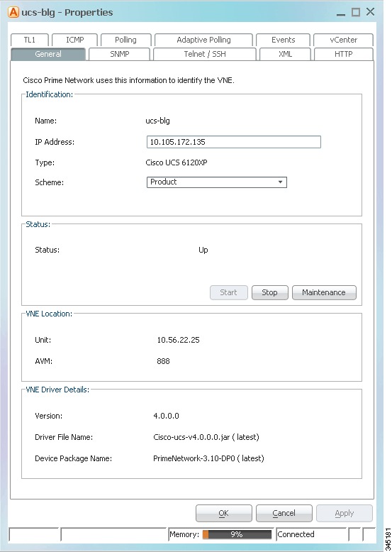392x552 pixels.
Task: Select the HTTP tab
Action: [344, 54]
